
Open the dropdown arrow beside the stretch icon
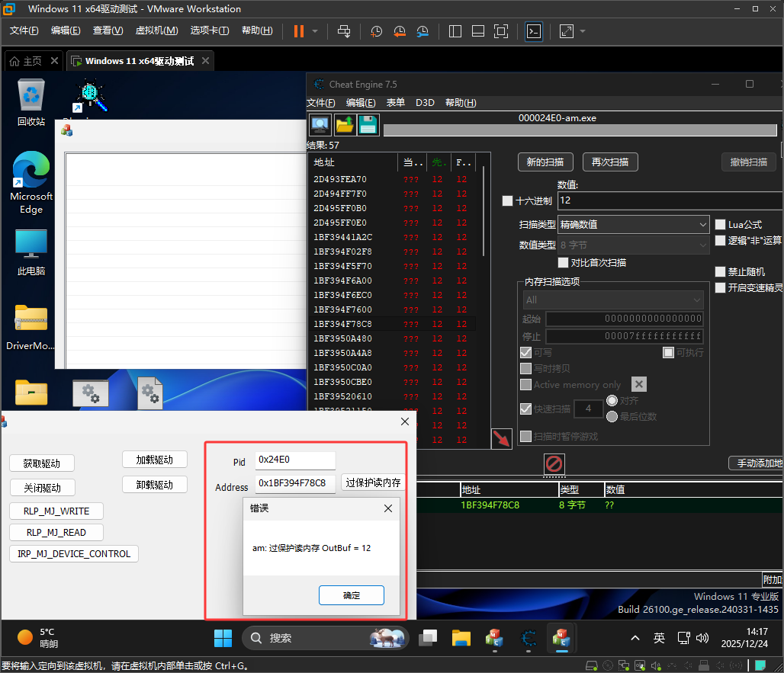click(x=583, y=31)
